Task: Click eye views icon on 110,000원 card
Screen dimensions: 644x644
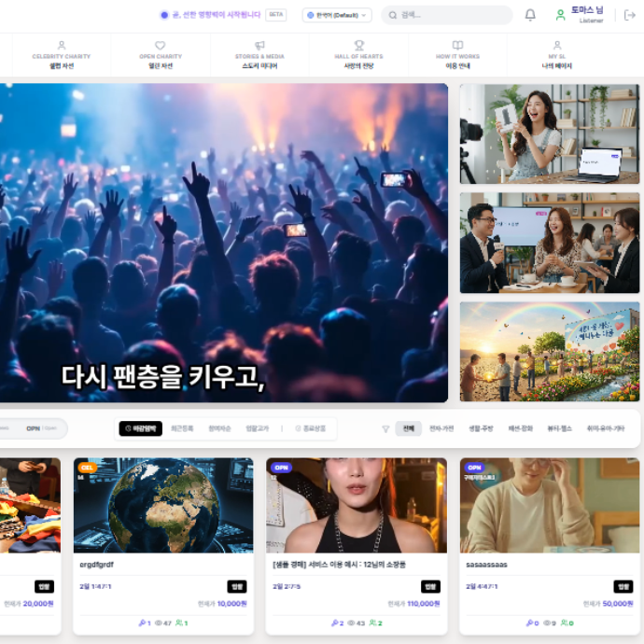Action: (351, 623)
